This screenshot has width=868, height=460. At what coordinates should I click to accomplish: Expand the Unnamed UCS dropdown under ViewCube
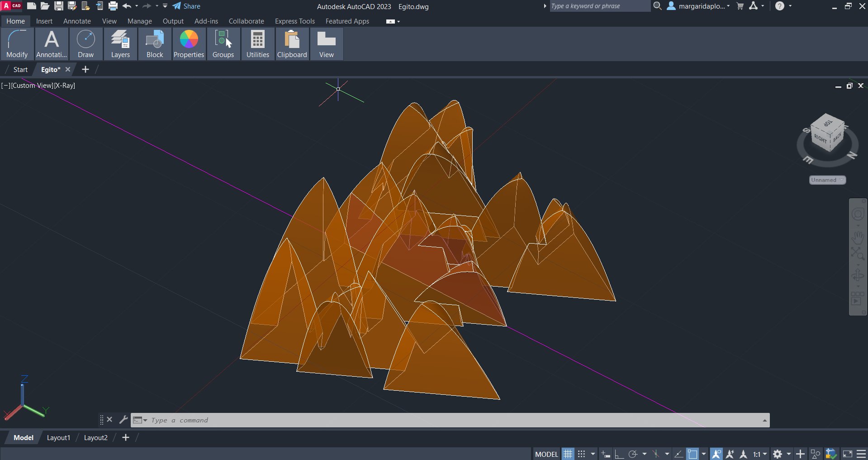827,180
